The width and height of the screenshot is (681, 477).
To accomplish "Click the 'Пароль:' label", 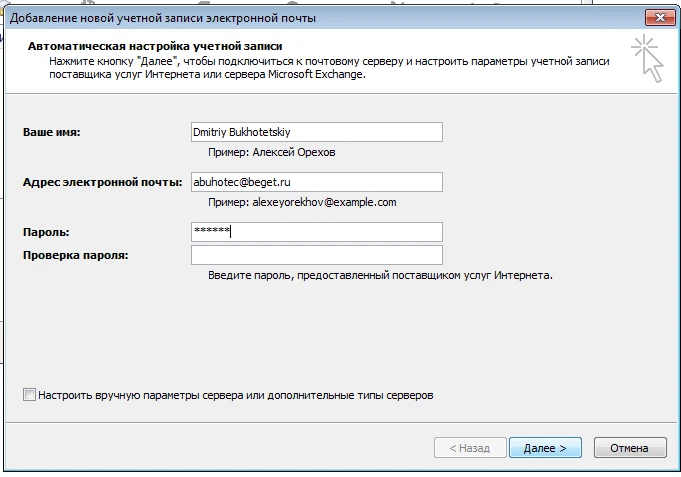I will click(45, 232).
